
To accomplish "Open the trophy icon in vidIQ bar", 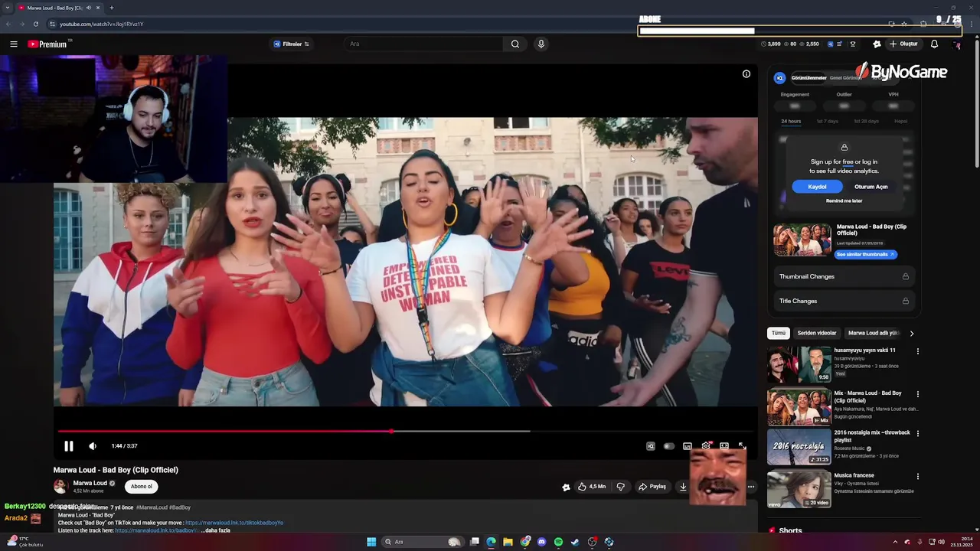I will [x=853, y=44].
